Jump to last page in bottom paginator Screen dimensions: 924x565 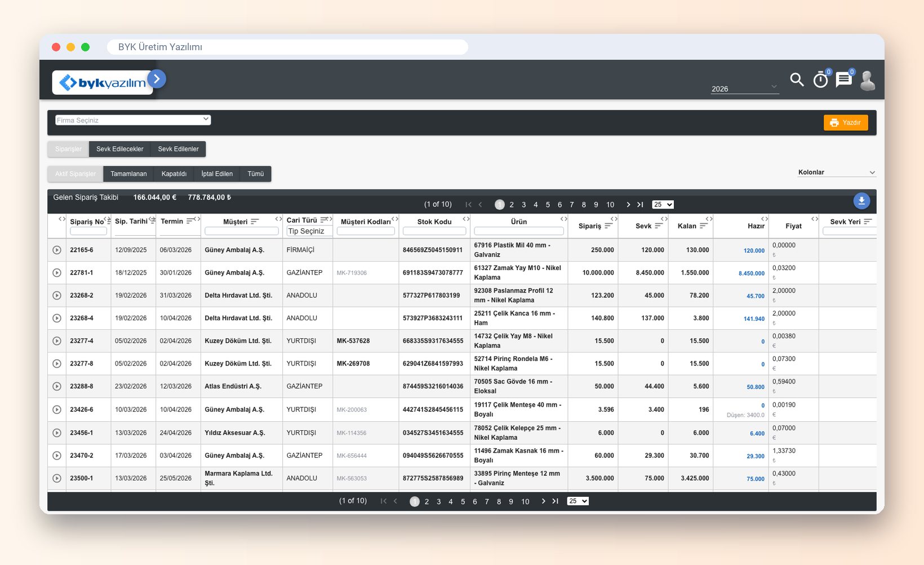(555, 501)
